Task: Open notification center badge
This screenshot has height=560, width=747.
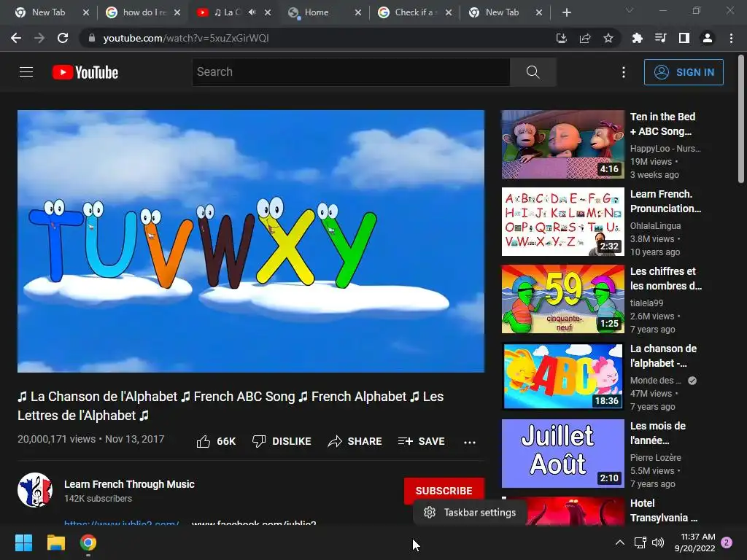Action: point(727,542)
